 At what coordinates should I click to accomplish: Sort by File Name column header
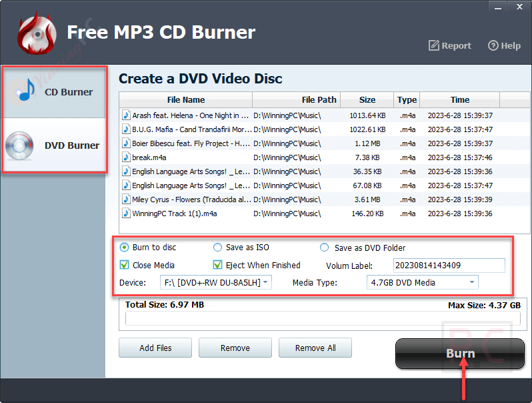click(186, 100)
